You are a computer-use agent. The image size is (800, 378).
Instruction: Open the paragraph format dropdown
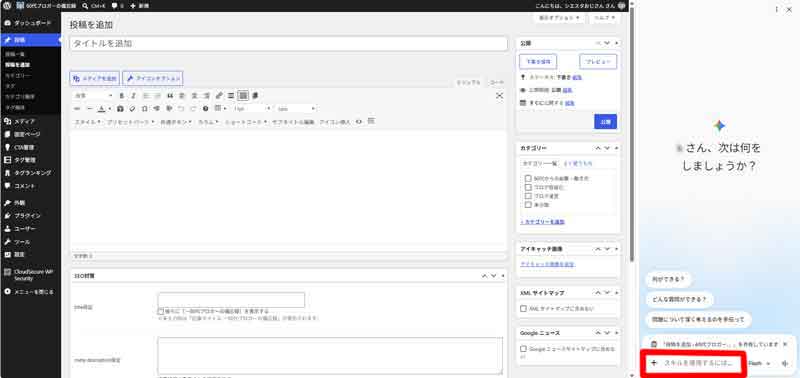click(93, 95)
